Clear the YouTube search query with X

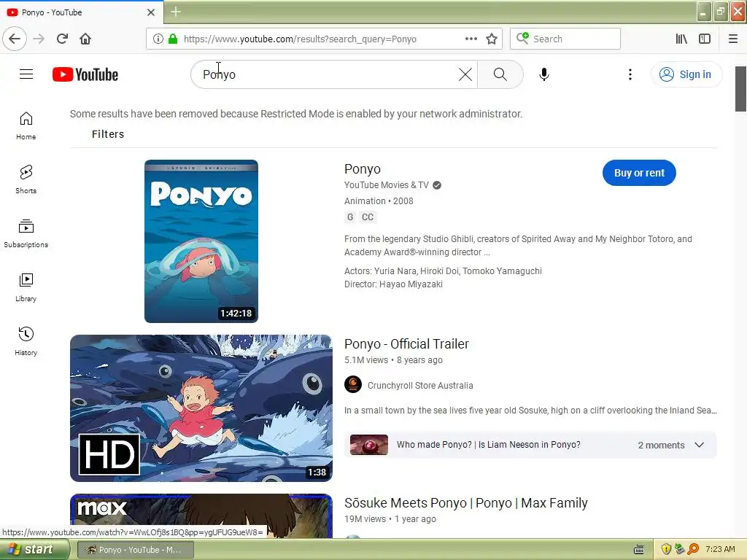click(x=465, y=74)
